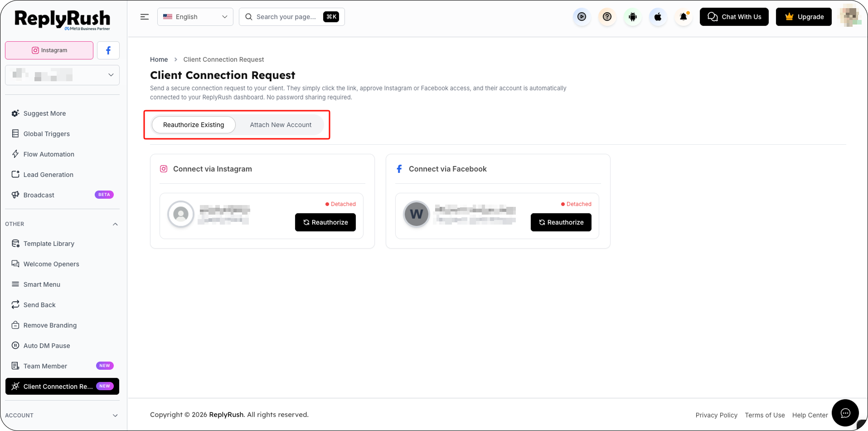Click the Smart Menu icon

click(15, 284)
